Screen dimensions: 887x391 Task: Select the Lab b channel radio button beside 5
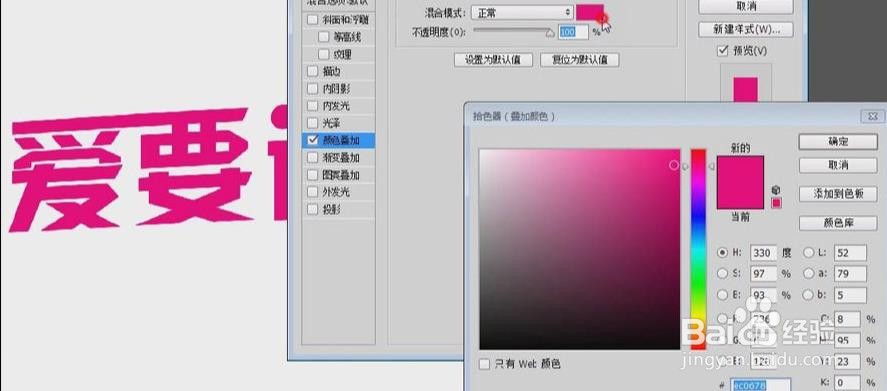pos(809,295)
